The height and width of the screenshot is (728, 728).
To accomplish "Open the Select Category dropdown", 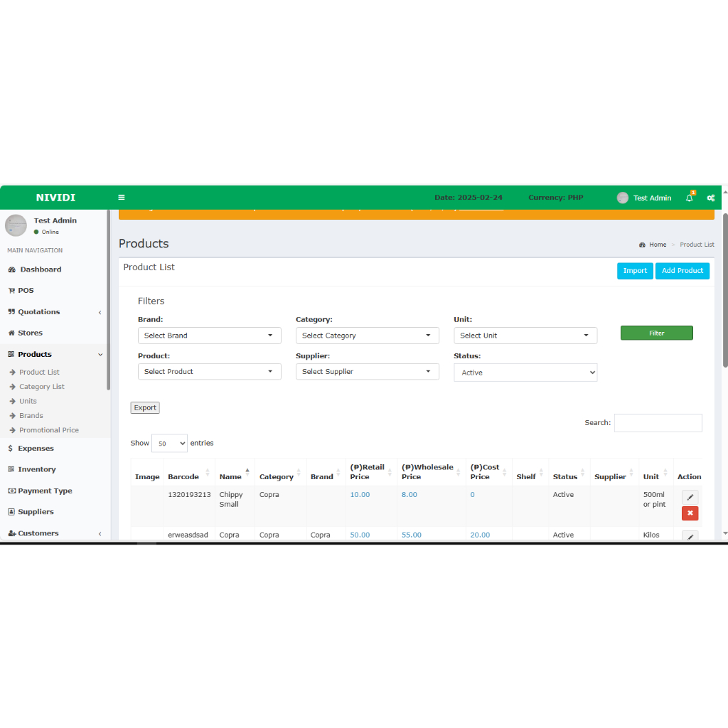I will click(367, 336).
